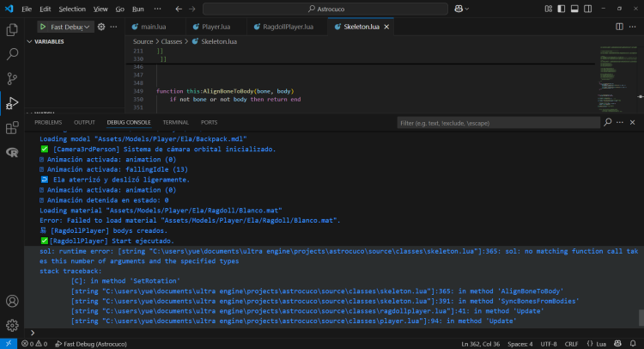Switch to the RagdollPlayer.lua tab
The image size is (644, 349).
point(288,27)
